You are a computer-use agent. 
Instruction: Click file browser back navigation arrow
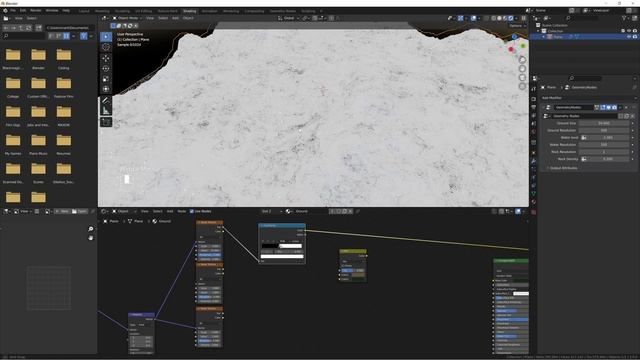click(x=6, y=28)
